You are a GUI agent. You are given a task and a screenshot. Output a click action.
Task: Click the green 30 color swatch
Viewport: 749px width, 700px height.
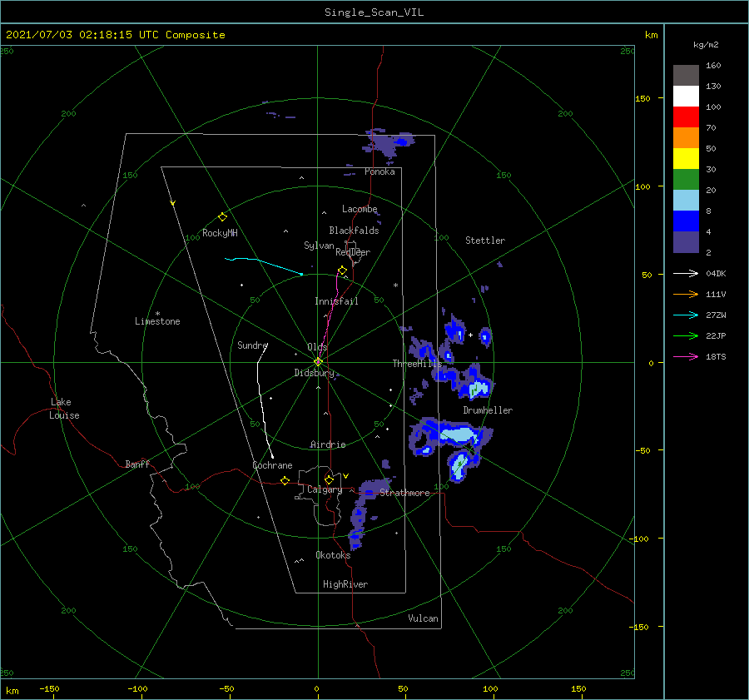pos(686,180)
